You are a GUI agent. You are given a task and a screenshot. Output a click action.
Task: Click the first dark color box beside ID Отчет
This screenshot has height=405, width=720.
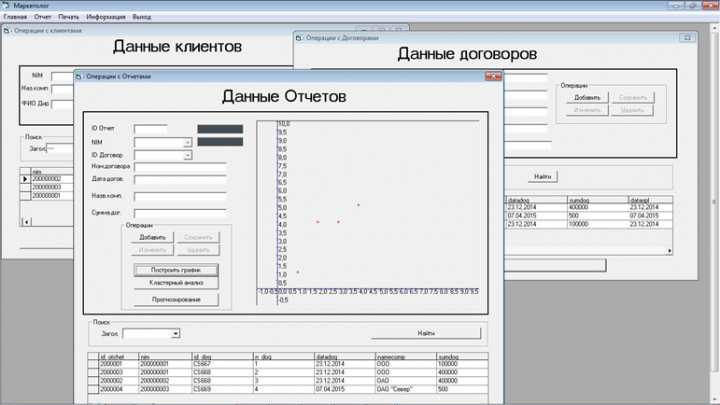pyautogui.click(x=220, y=129)
